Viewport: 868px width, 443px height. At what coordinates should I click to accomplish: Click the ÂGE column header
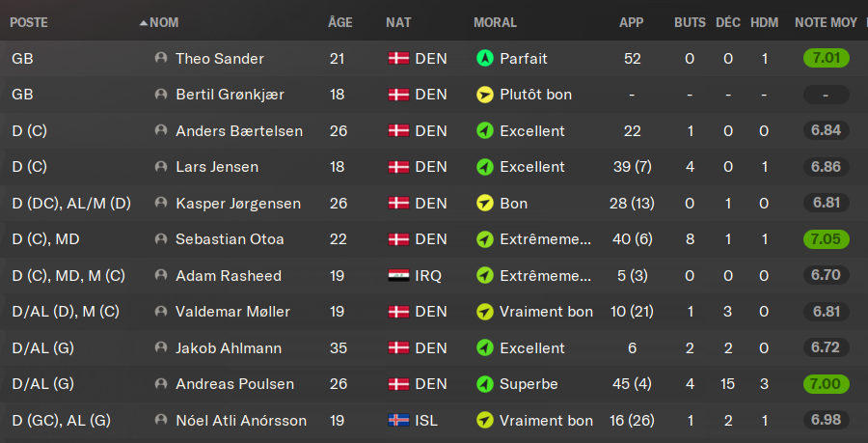[339, 22]
